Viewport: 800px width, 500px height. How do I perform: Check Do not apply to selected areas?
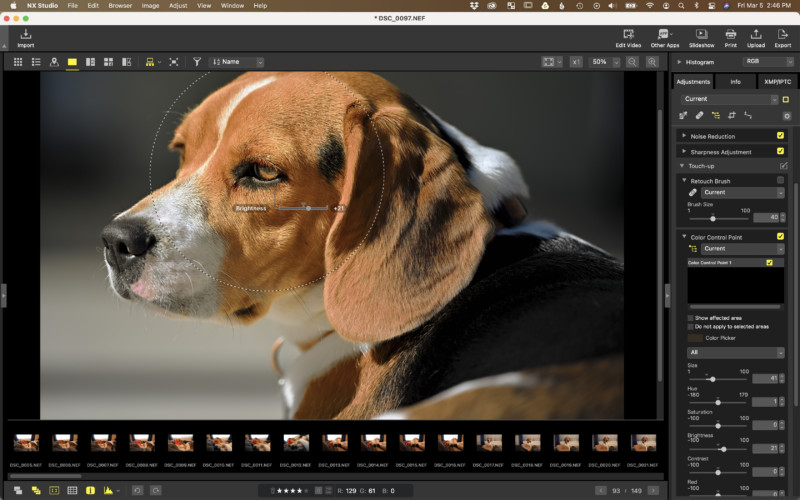(x=690, y=327)
